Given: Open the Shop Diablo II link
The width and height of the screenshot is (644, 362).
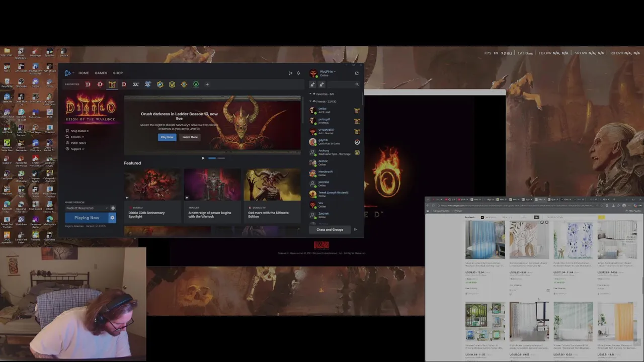Looking at the screenshot, I should tap(77, 131).
